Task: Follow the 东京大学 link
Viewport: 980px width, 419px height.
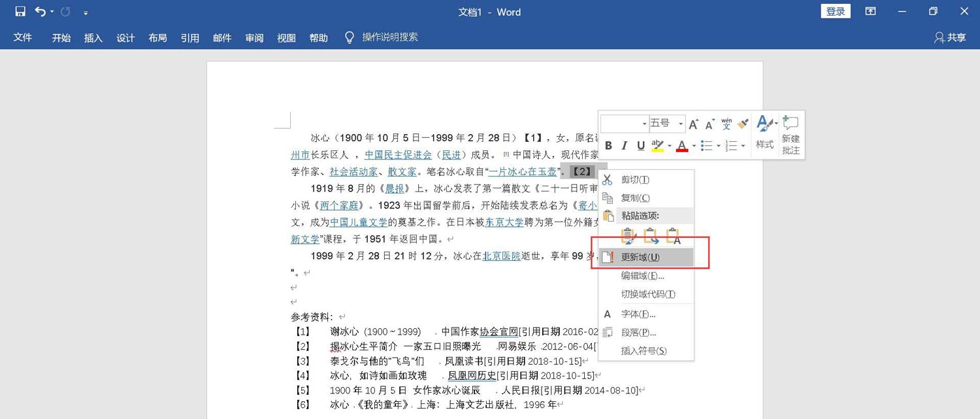Action: pyautogui.click(x=504, y=222)
